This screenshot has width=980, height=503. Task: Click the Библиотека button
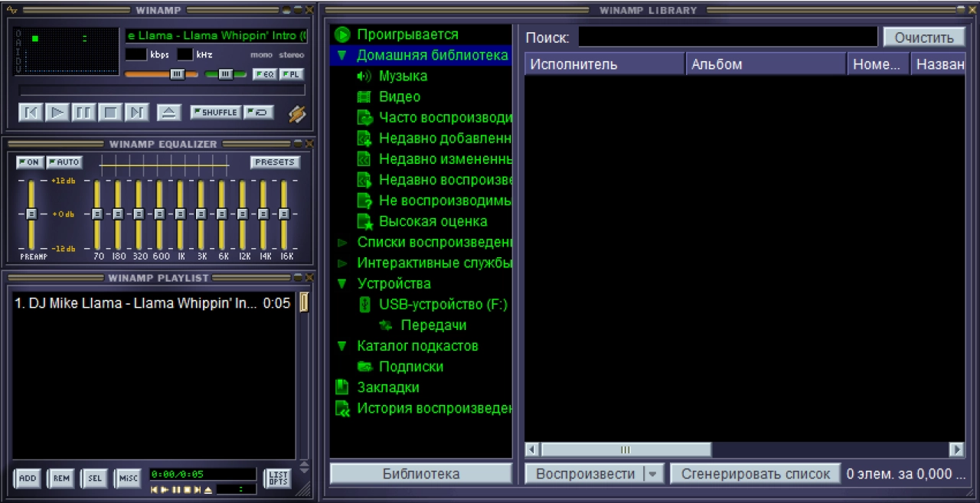coord(421,474)
